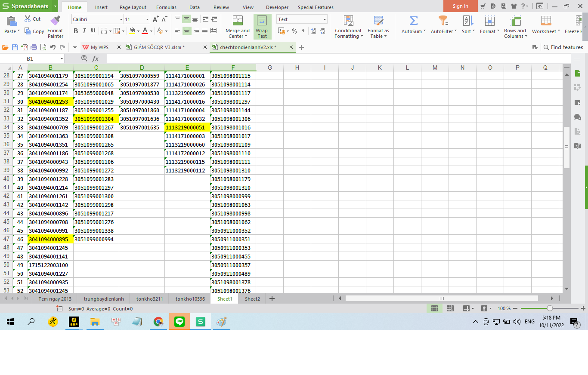Viewport: 588px width, 375px height.
Task: Click the Save icon in quick access toolbar
Action: 15,47
